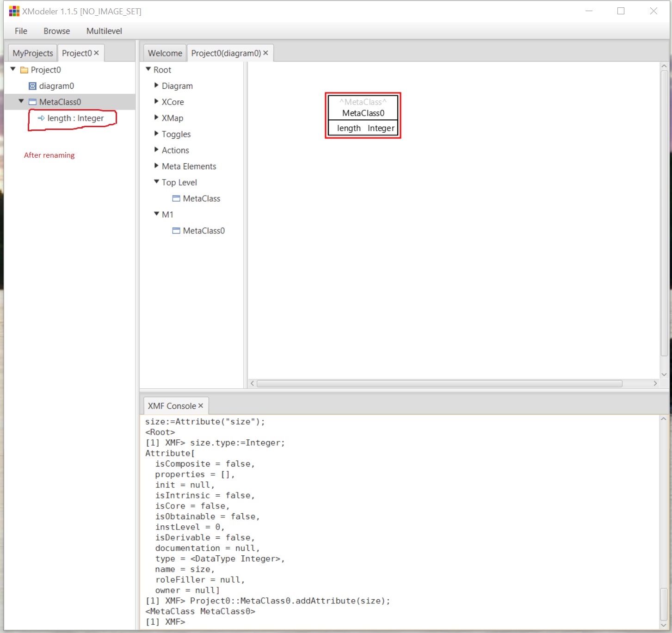Click the XModeler icon in the title bar
This screenshot has width=672, height=633.
pyautogui.click(x=14, y=10)
